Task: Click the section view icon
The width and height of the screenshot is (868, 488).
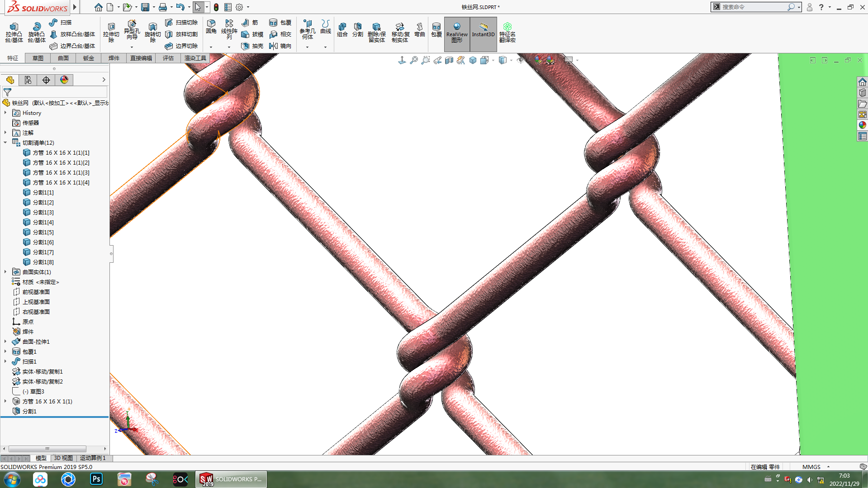Action: point(449,60)
